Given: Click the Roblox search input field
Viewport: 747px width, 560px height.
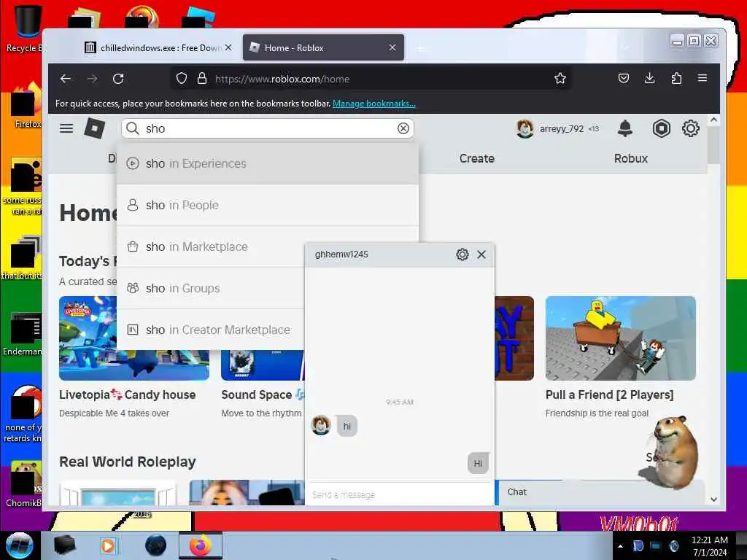Looking at the screenshot, I should coord(269,128).
